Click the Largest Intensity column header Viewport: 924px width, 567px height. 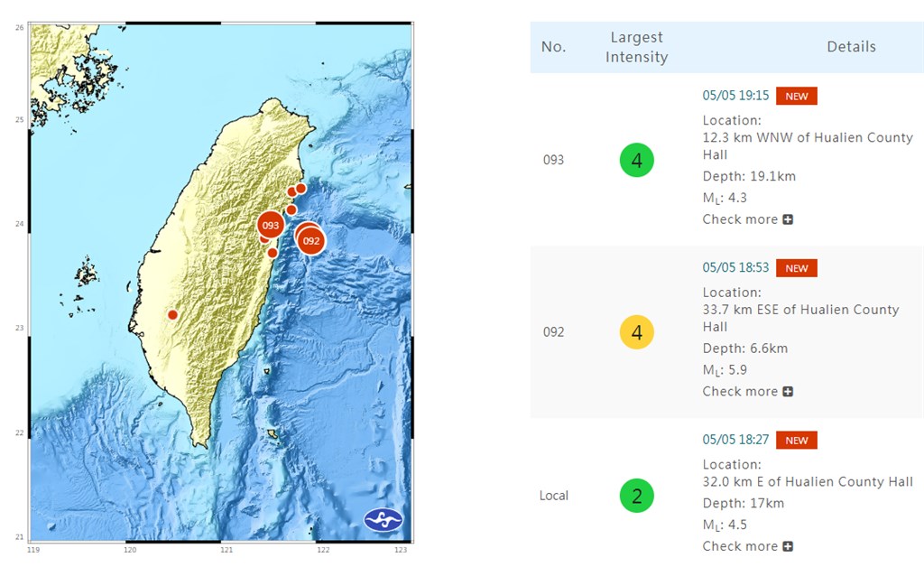[636, 47]
